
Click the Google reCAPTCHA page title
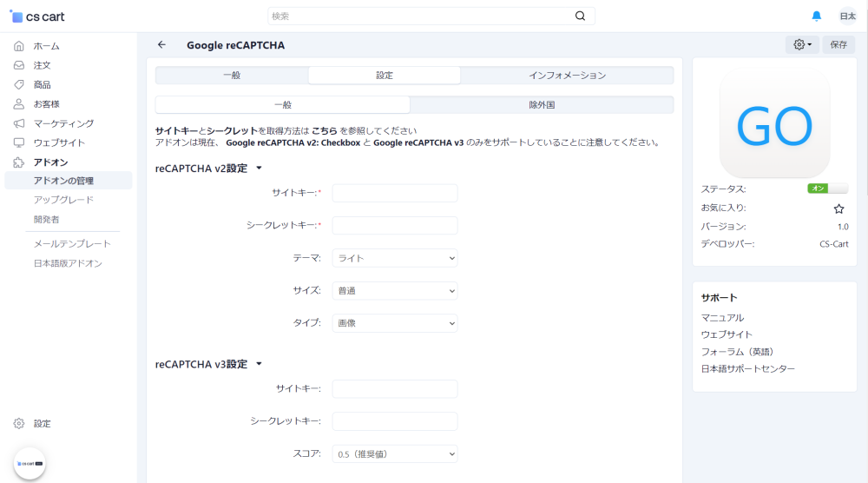click(x=235, y=45)
